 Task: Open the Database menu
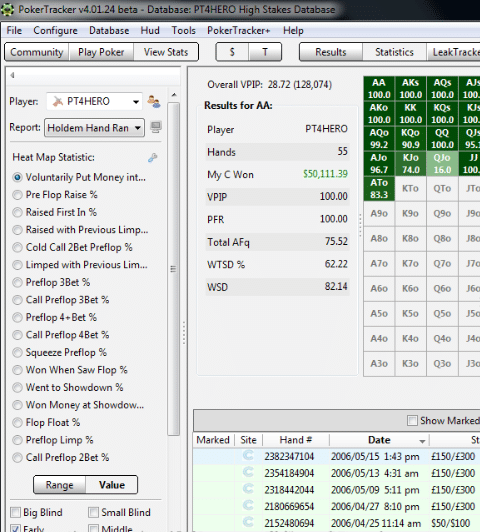(109, 31)
